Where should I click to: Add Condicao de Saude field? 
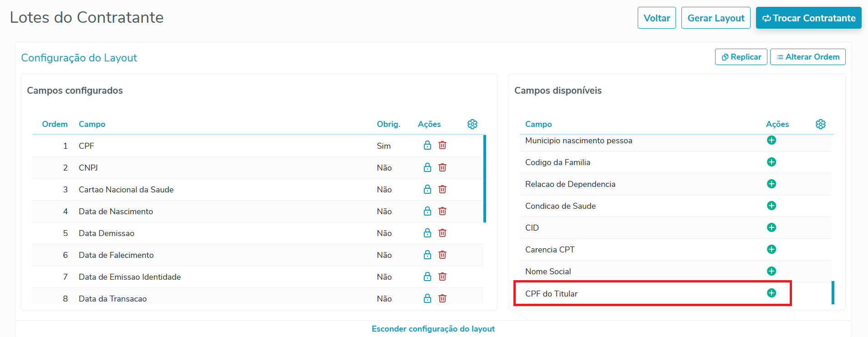(771, 206)
